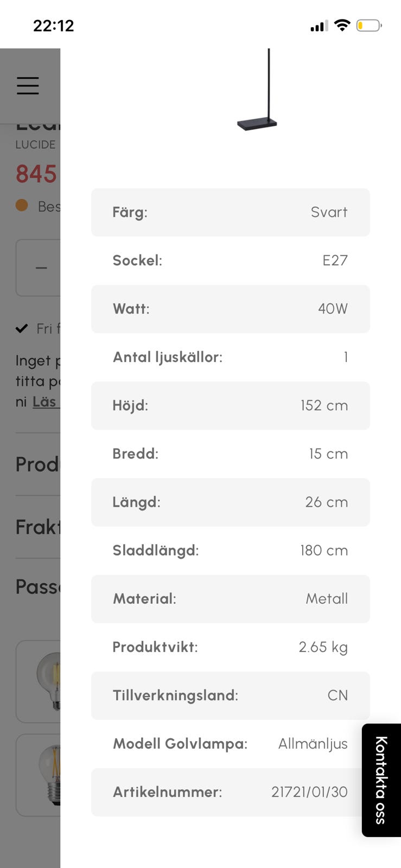
Task: Click the Modell Golvlampa Allmänljus row
Action: point(230,744)
